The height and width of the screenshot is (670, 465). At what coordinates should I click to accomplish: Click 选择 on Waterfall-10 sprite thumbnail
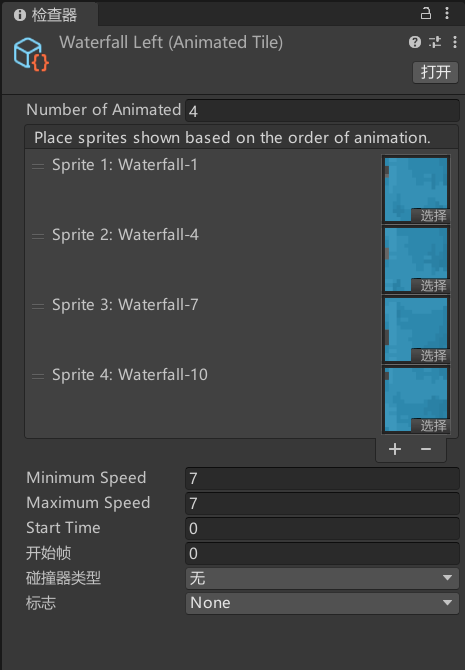(430, 425)
